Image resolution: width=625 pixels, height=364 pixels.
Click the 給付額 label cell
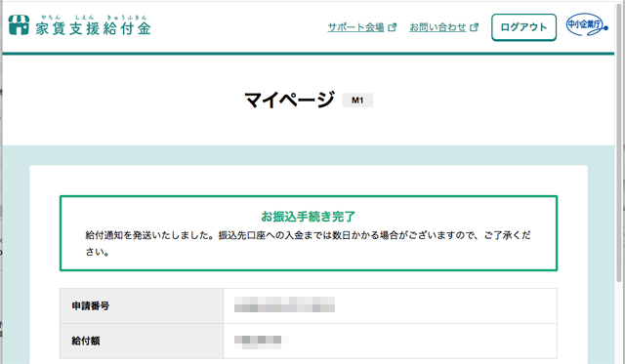[x=142, y=341]
